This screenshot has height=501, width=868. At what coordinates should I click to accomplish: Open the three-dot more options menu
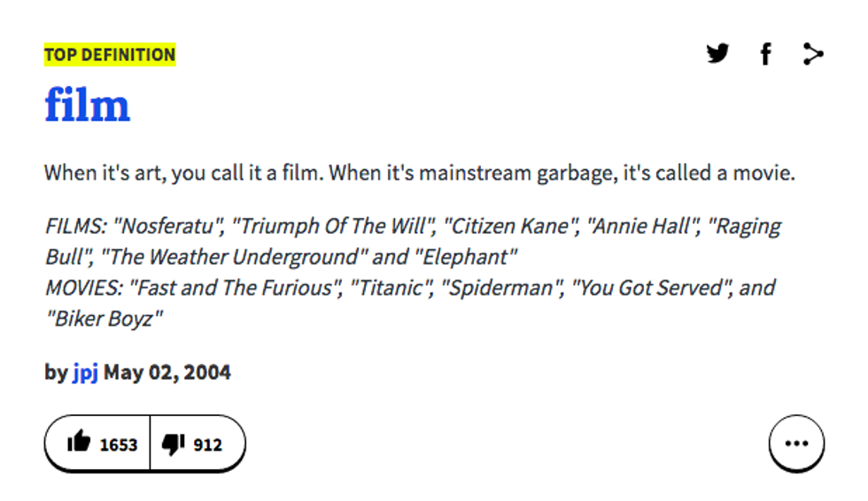(x=796, y=443)
